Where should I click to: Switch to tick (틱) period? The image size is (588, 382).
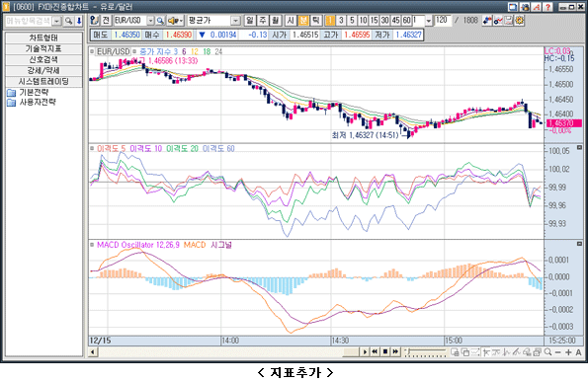(x=316, y=20)
